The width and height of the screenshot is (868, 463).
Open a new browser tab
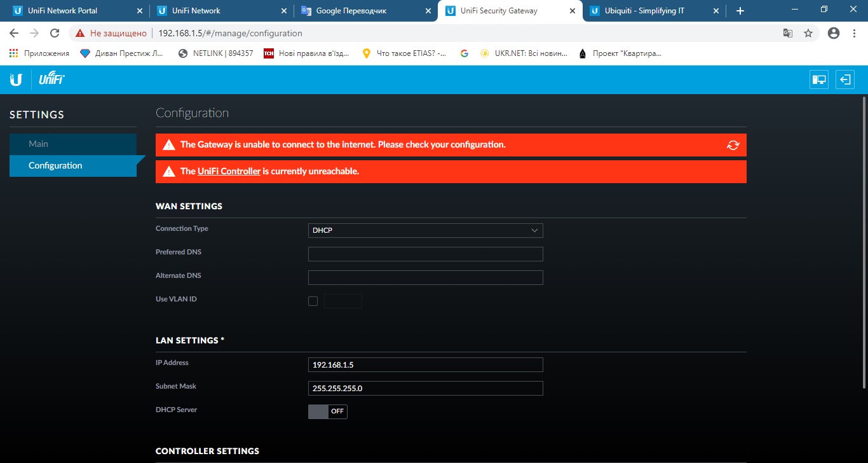pos(740,11)
